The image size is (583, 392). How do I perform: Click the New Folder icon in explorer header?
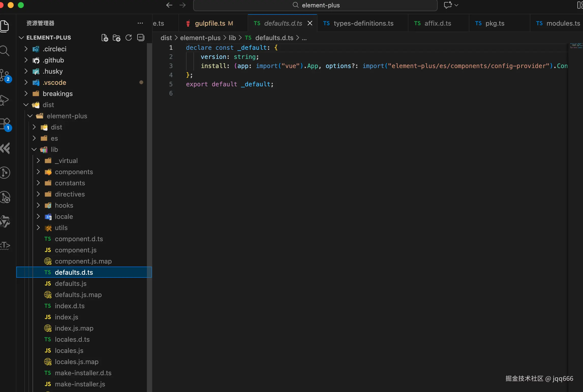click(117, 38)
